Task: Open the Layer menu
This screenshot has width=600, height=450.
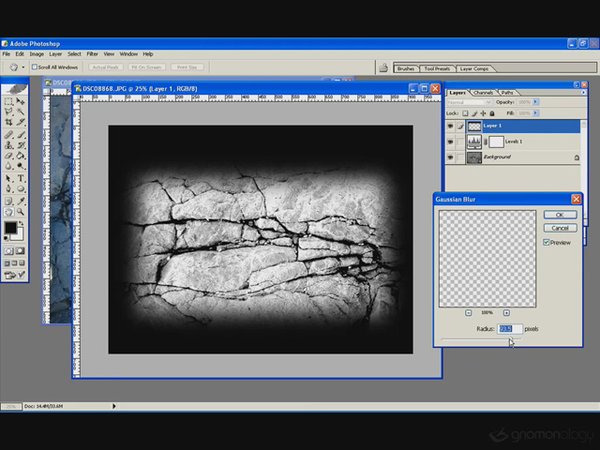Action: click(55, 54)
